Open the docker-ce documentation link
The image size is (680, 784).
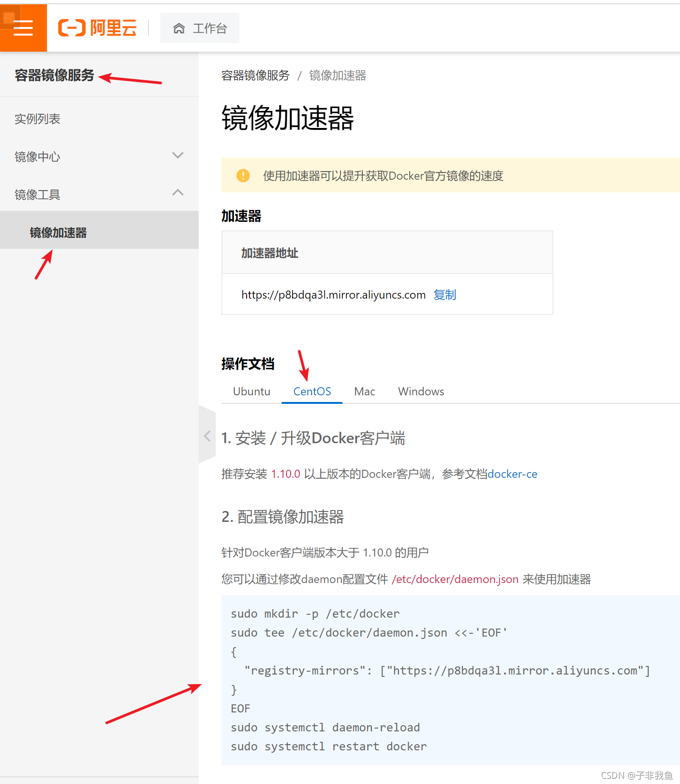click(x=512, y=474)
